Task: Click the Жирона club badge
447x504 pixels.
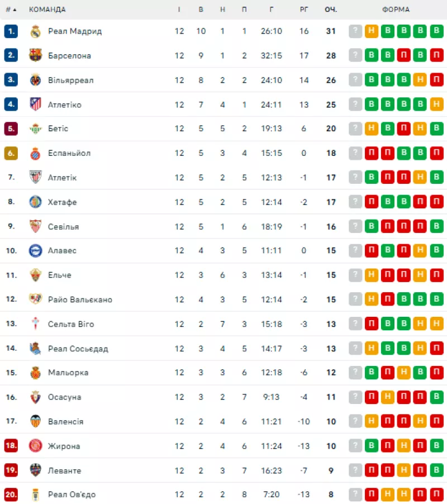Action: point(35,446)
